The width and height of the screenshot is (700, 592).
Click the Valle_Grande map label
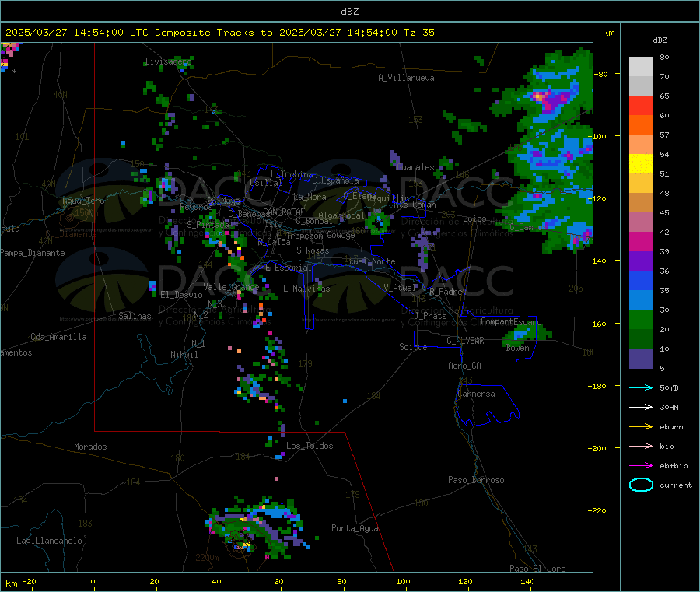(x=231, y=287)
